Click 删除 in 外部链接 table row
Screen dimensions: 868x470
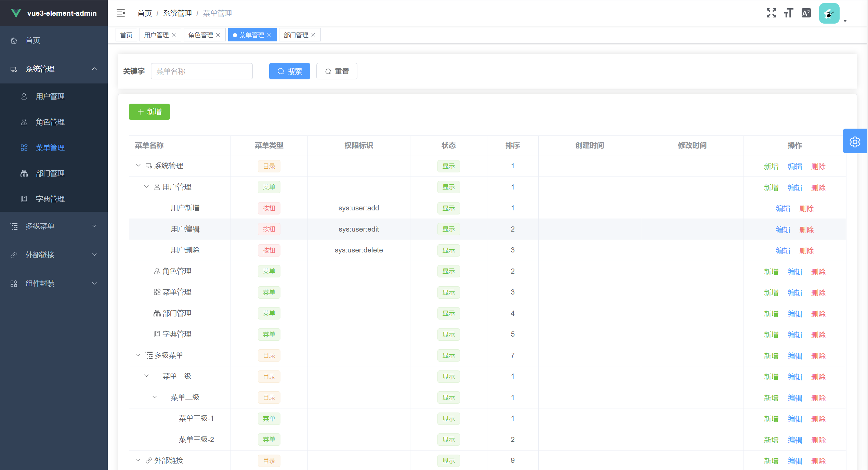(x=818, y=461)
